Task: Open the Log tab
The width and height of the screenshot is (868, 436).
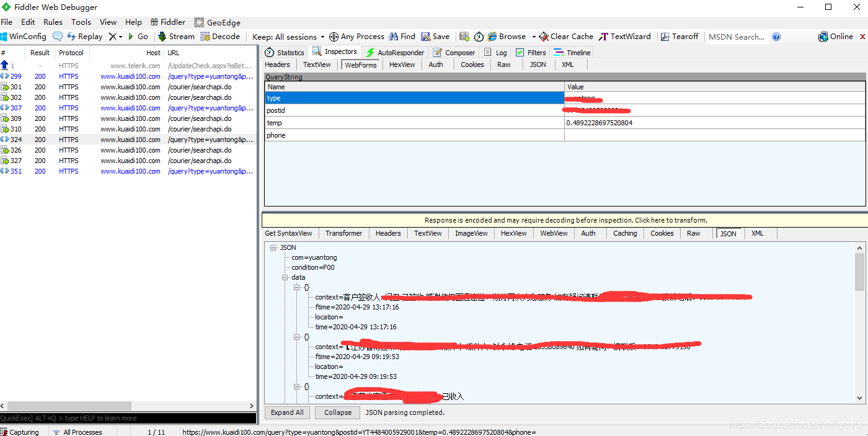Action: point(496,53)
